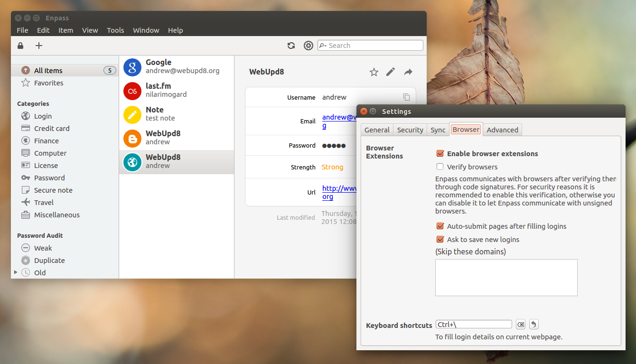636x364 pixels.
Task: Copy the username with copy icon
Action: [407, 97]
